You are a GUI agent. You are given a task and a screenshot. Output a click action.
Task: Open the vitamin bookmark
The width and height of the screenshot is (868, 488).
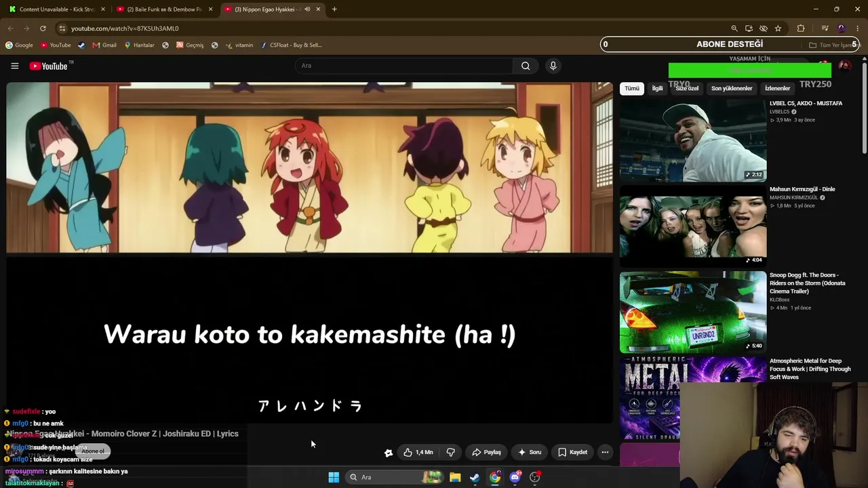pyautogui.click(x=239, y=45)
